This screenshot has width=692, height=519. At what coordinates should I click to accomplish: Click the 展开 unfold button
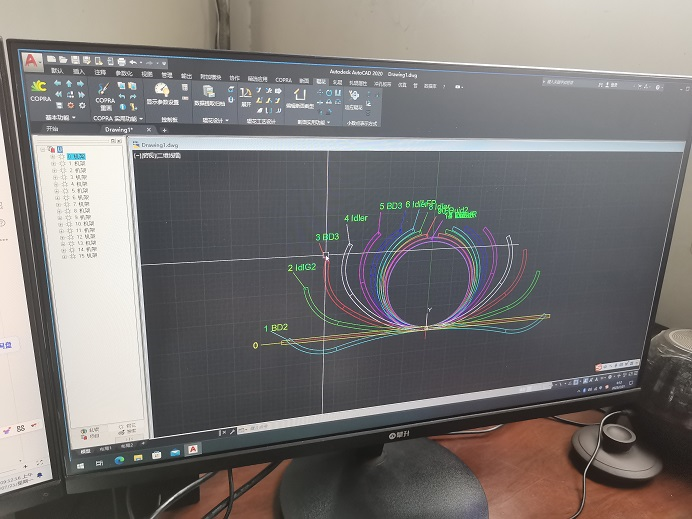click(x=246, y=98)
